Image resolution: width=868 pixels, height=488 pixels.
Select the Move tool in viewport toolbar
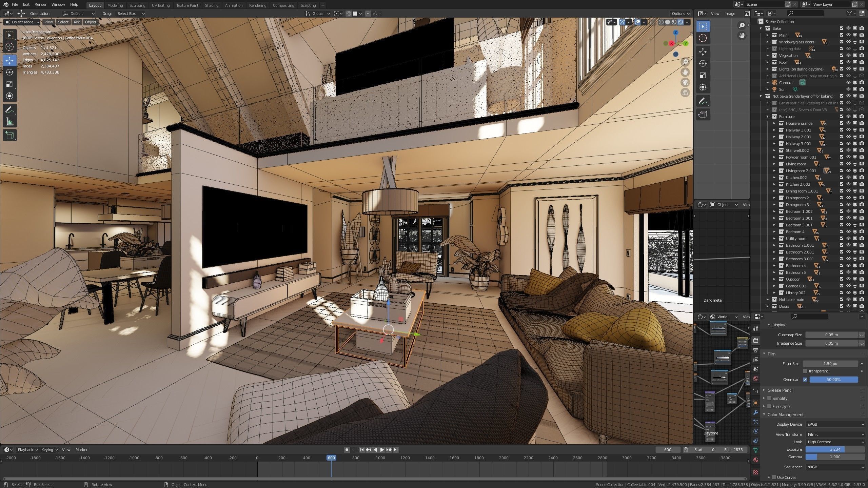click(9, 60)
